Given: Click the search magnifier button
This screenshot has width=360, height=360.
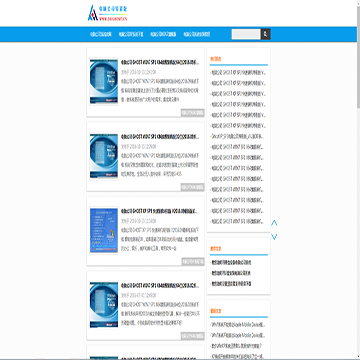Looking at the screenshot, I should (265, 34).
